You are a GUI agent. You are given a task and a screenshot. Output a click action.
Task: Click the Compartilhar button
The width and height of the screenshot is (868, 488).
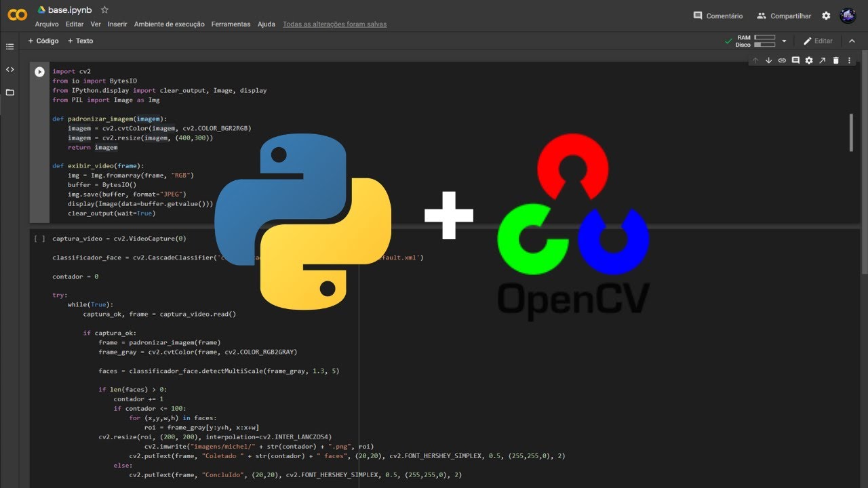pos(784,16)
